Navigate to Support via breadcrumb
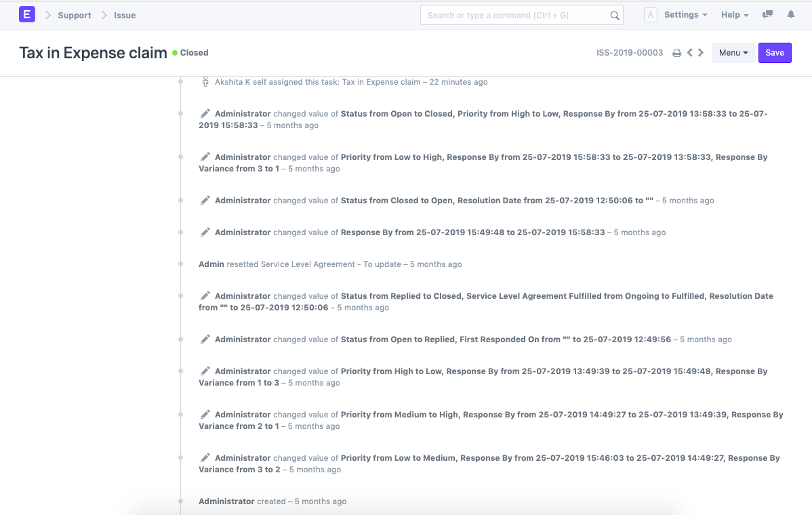Screen dimensions: 812x515 (x=74, y=15)
